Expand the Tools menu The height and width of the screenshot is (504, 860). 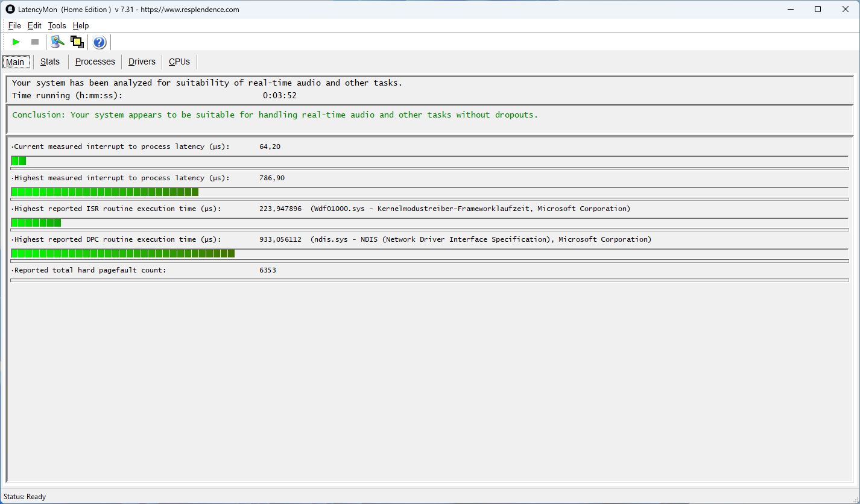57,25
